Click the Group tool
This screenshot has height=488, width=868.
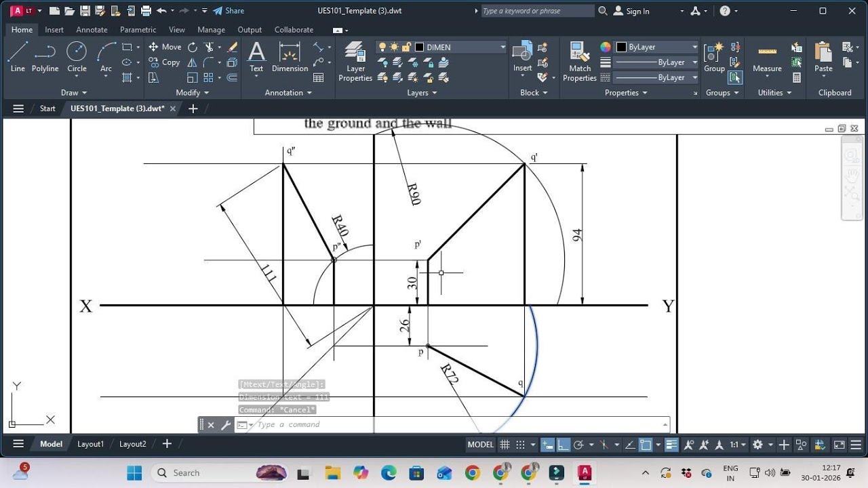[714, 57]
